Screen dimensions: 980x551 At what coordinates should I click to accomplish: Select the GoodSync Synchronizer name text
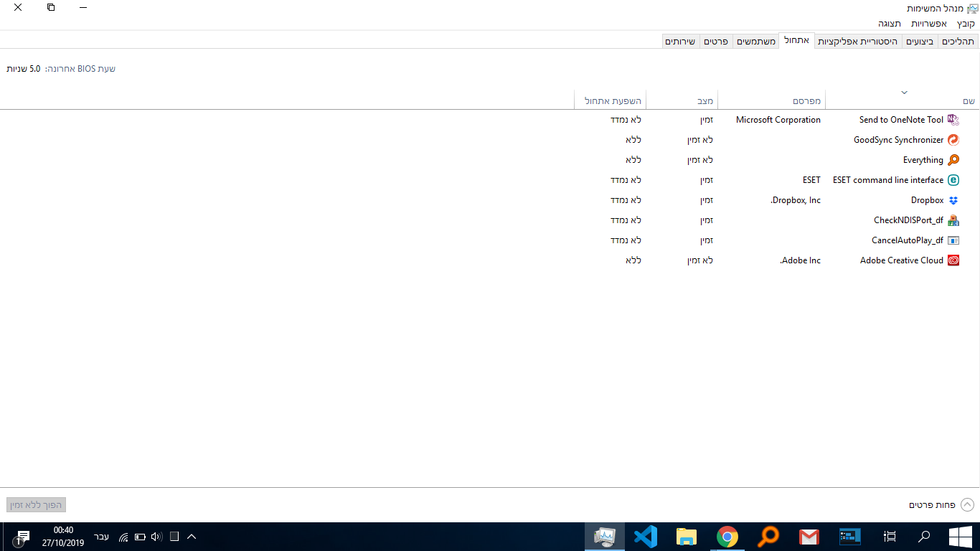click(898, 140)
